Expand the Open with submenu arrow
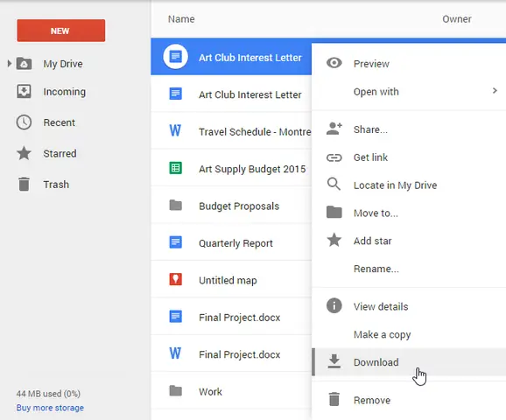This screenshot has height=420, width=506. click(x=495, y=91)
